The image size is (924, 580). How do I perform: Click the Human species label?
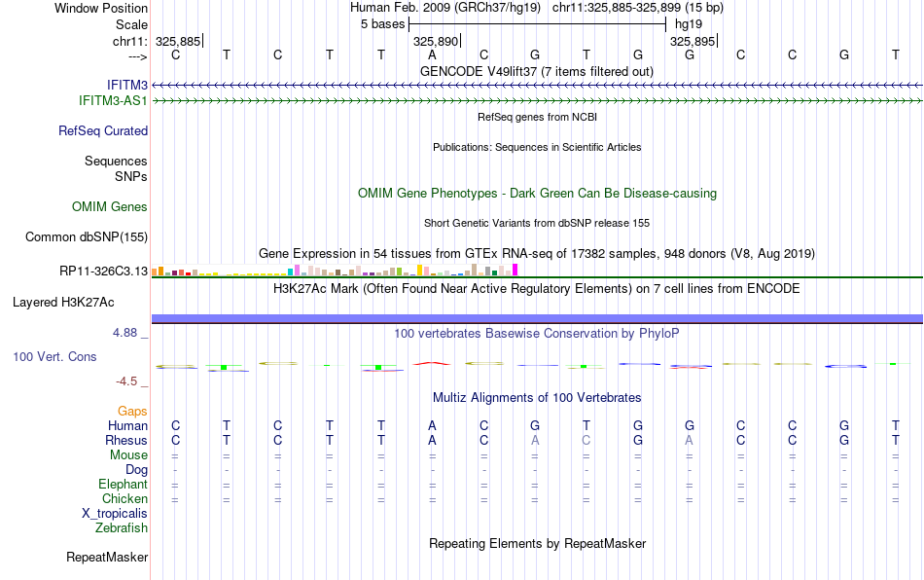coord(127,425)
